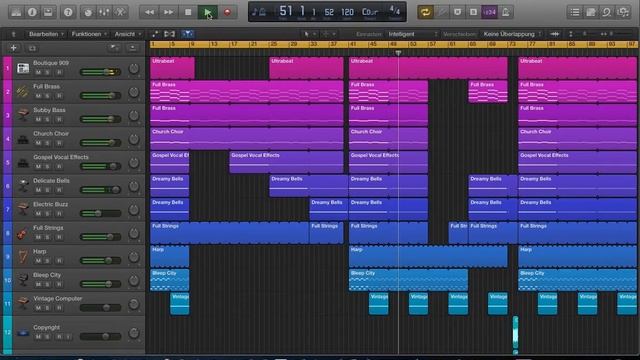Toggle the Flex view icon

169,34
